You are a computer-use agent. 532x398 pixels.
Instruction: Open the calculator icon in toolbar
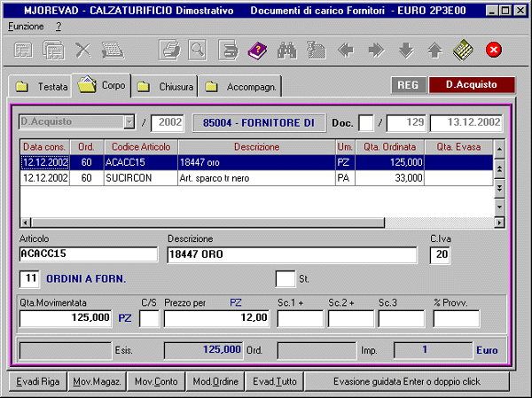(462, 51)
